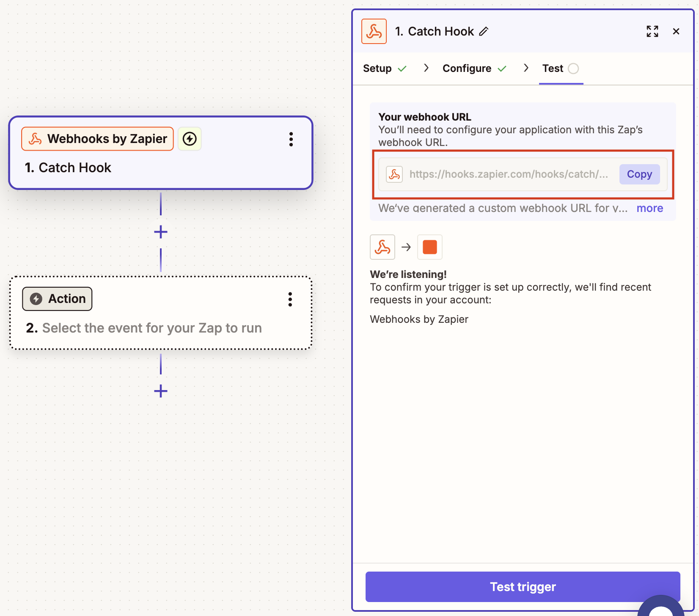Screen dimensions: 699x616
Task: Click the lightning bolt instant trigger icon
Action: 190,139
